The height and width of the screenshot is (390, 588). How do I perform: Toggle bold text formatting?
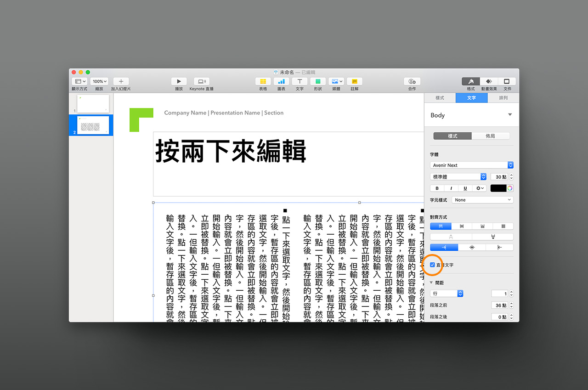(x=437, y=188)
